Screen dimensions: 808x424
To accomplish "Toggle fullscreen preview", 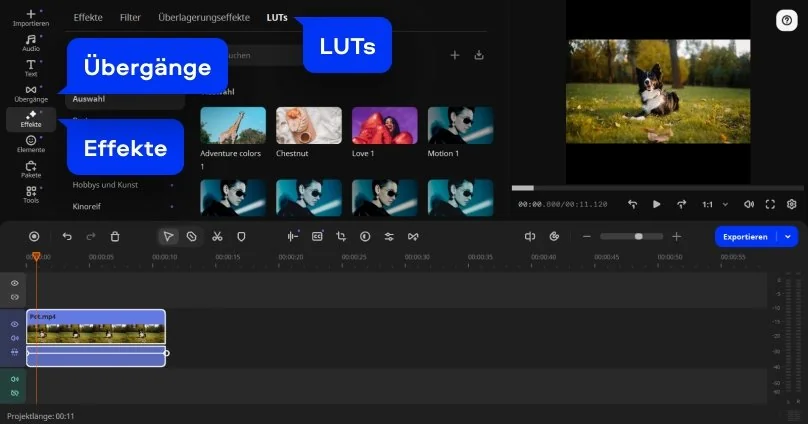I will tap(770, 204).
